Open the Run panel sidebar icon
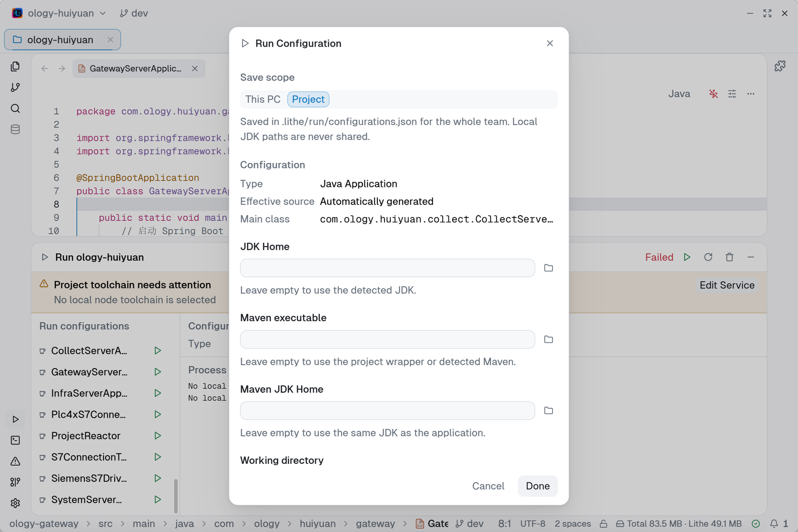This screenshot has width=798, height=532. pyautogui.click(x=15, y=419)
